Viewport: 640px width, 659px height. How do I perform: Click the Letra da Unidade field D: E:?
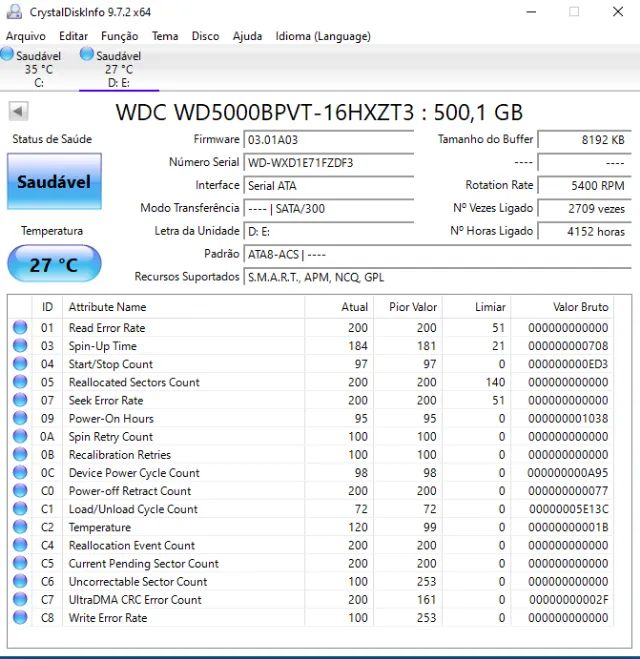click(329, 231)
